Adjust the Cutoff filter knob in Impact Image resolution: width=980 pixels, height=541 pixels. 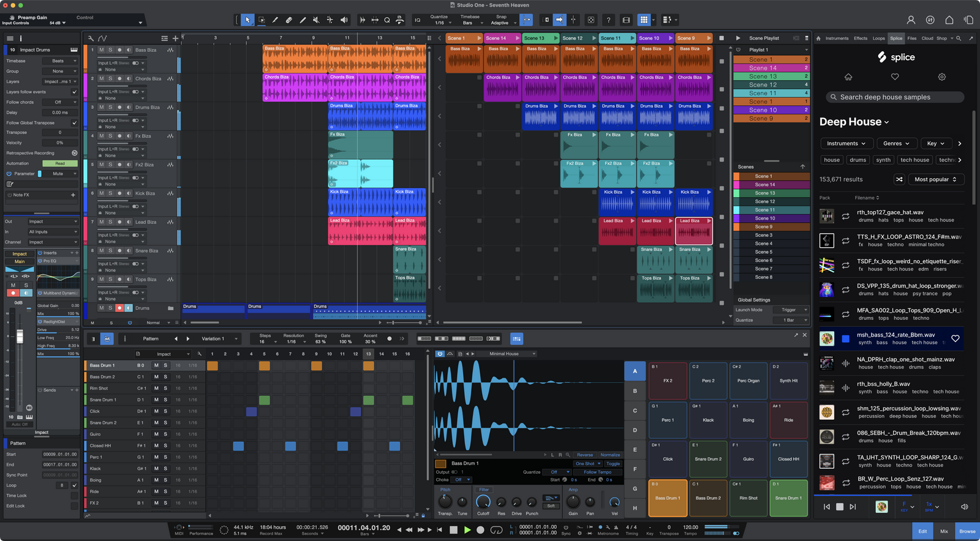(x=483, y=502)
